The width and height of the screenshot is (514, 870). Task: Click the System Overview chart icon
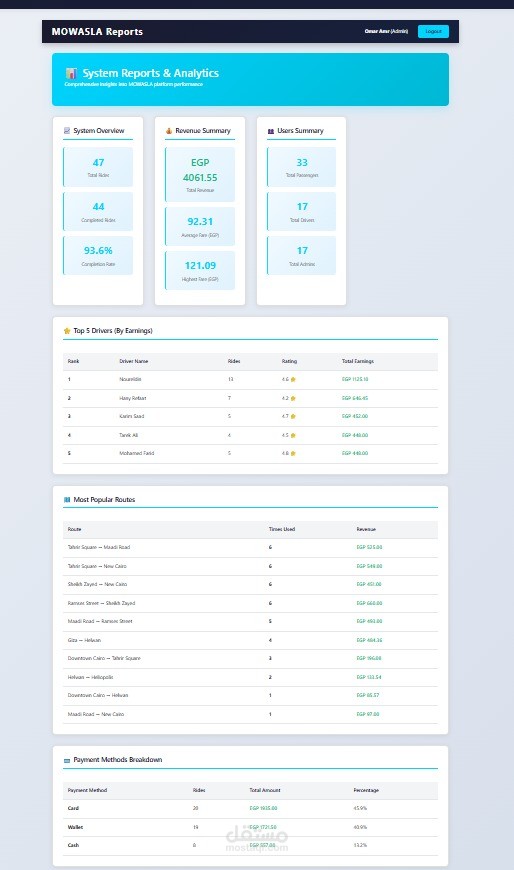coord(67,131)
